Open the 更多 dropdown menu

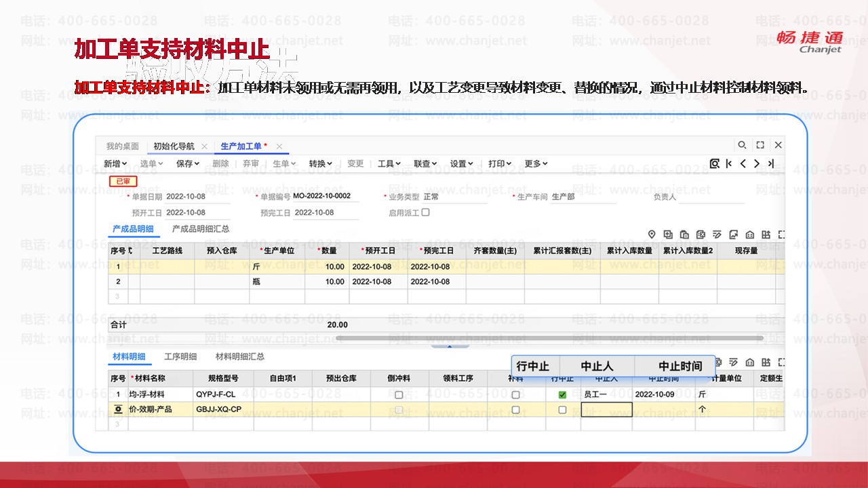point(536,163)
